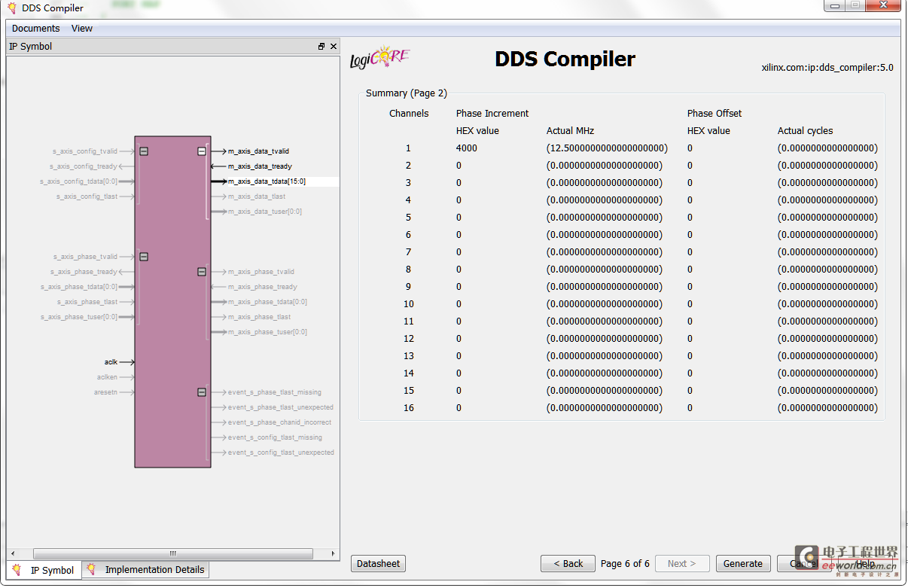Collapse the m_axis_data port group

[x=202, y=151]
